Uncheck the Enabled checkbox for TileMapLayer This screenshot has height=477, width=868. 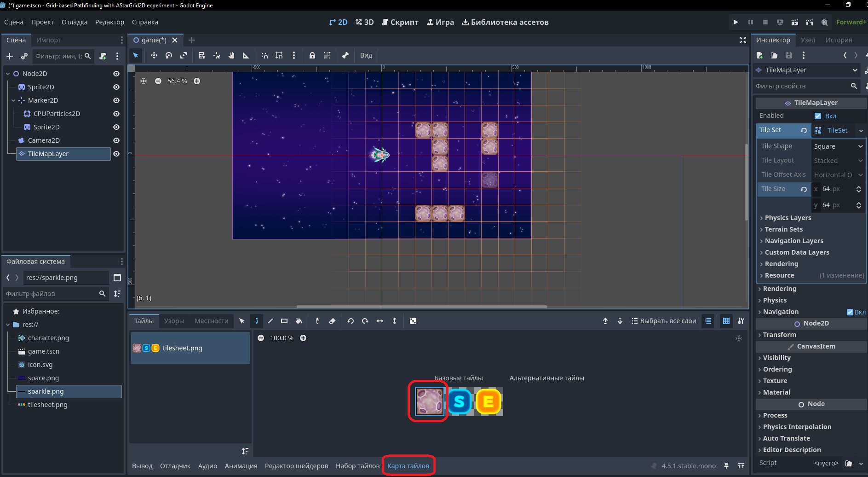coord(818,116)
